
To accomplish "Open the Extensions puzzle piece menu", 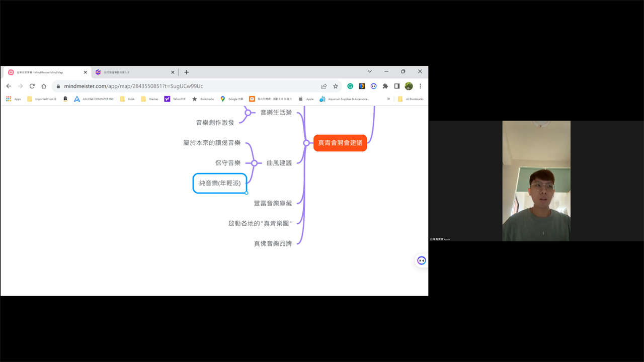I will [385, 86].
